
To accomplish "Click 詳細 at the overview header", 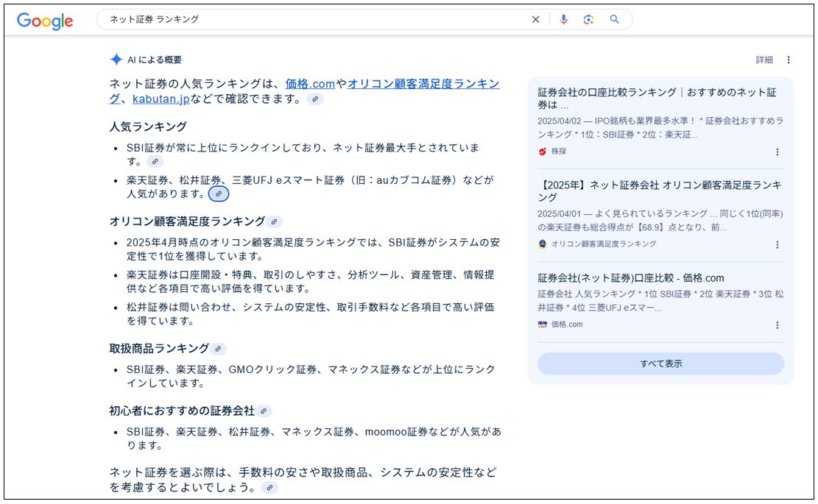I will 764,60.
